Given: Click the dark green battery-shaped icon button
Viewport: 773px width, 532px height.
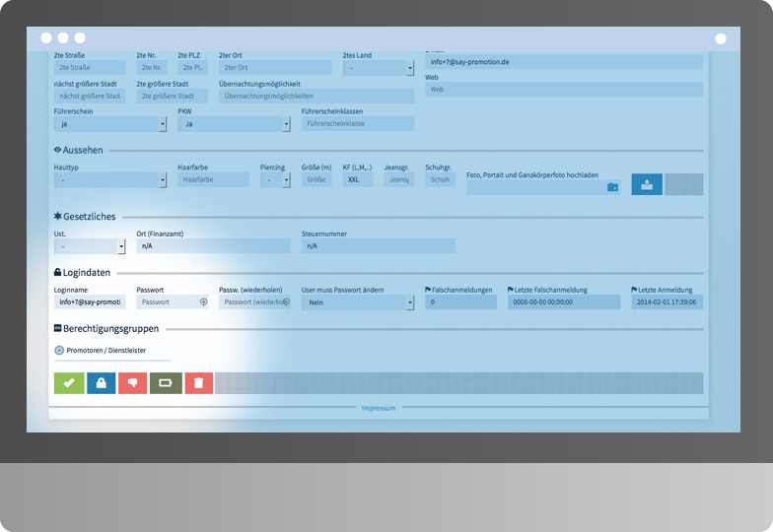Looking at the screenshot, I should (x=165, y=383).
